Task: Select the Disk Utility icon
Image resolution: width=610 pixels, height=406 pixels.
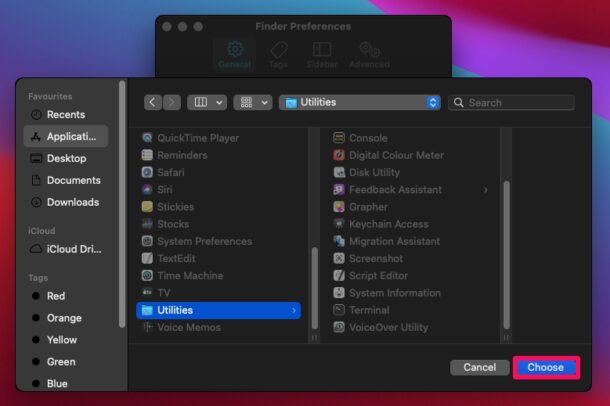Action: pyautogui.click(x=340, y=173)
